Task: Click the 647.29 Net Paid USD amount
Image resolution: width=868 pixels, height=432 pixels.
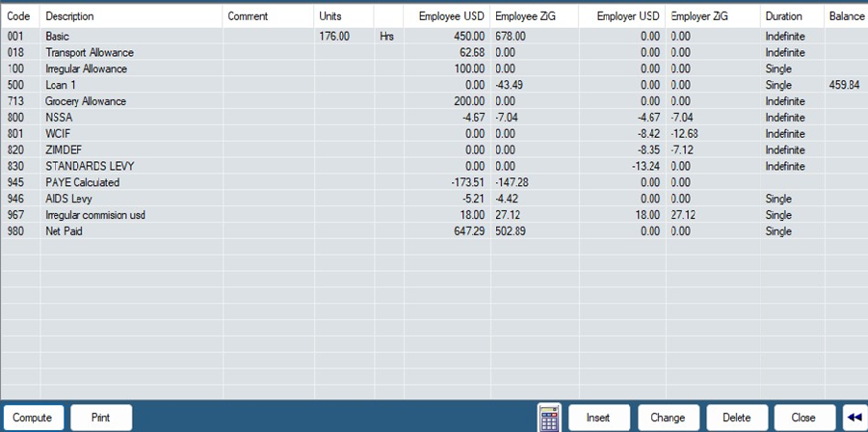Action: (x=469, y=231)
